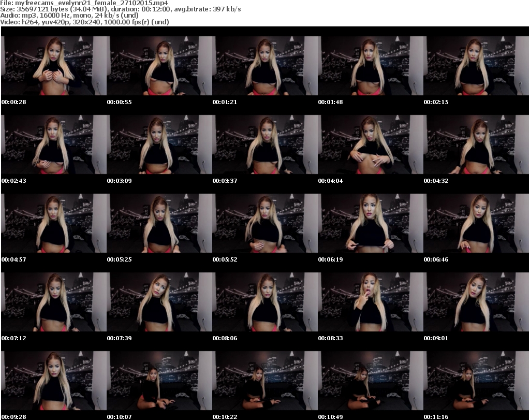Click the Size line showing 34.04 MiB
This screenshot has width=530, height=420.
pyautogui.click(x=120, y=9)
